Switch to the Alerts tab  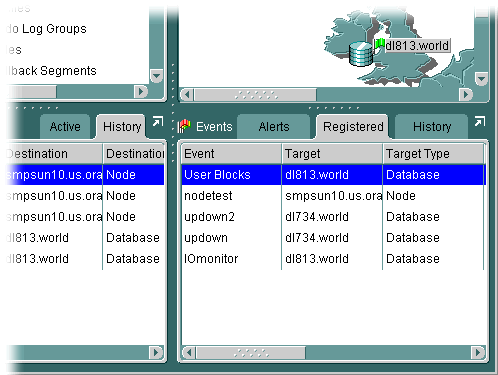pos(274,127)
